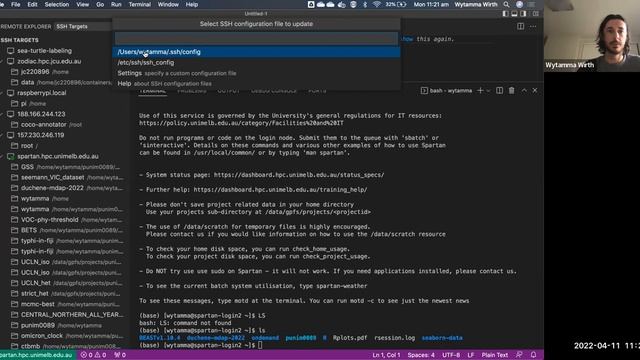This screenshot has width=640, height=360.
Task: Change file encoding via UTF-8
Action: [451, 355]
